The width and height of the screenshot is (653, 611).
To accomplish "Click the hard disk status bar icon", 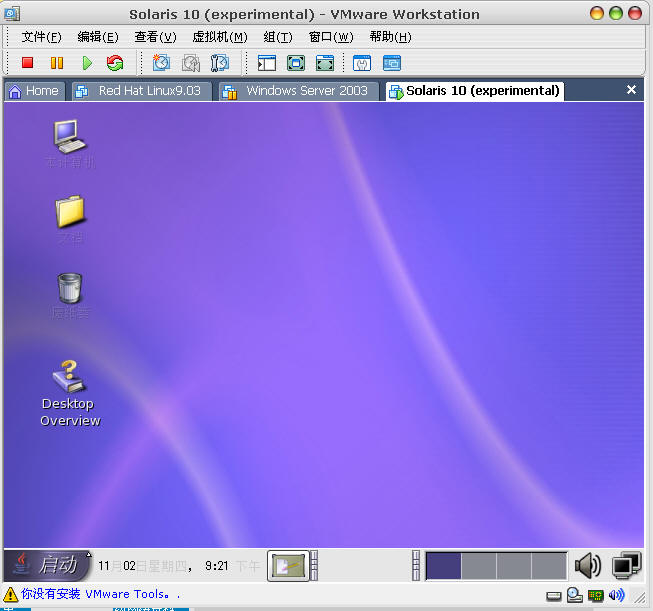I will 553,596.
